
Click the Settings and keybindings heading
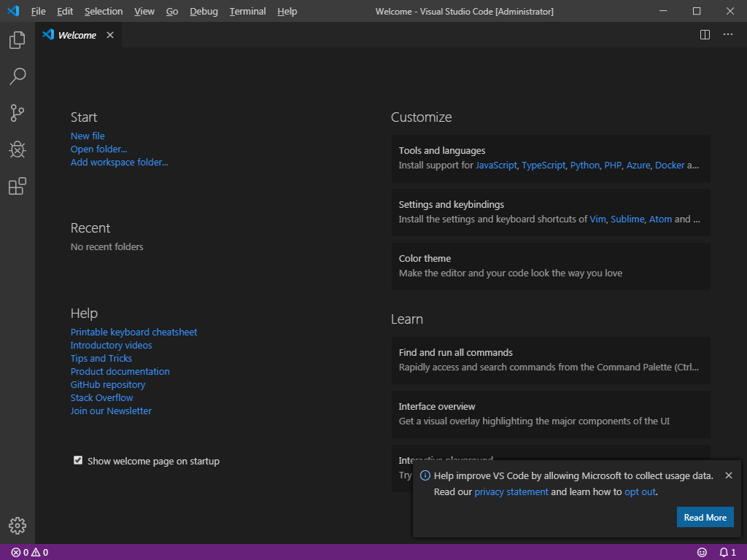(451, 204)
